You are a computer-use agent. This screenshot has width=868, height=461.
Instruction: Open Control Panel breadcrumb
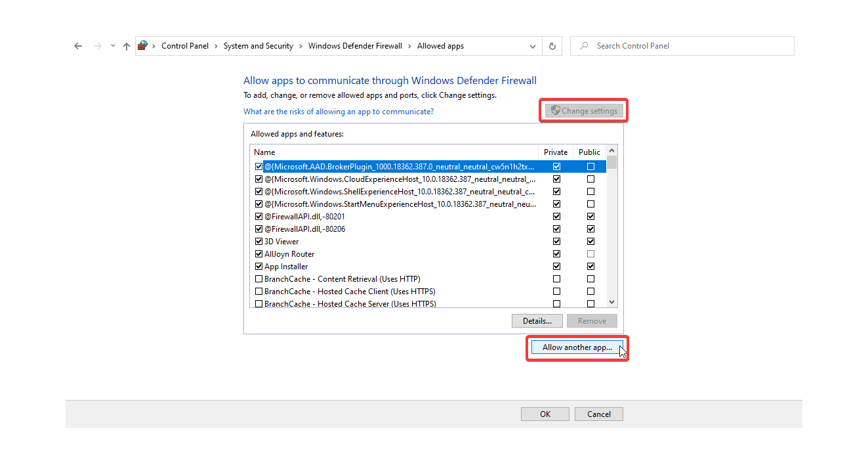point(185,46)
